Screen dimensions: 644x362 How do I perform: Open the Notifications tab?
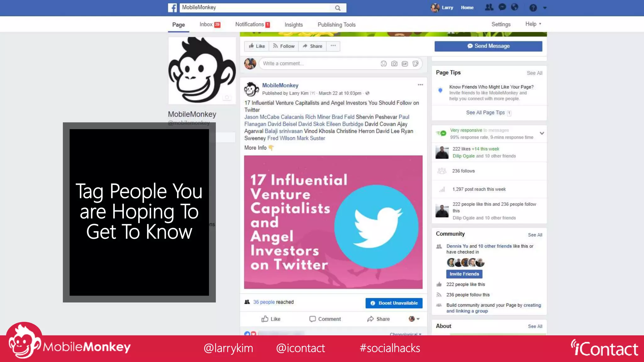(253, 25)
